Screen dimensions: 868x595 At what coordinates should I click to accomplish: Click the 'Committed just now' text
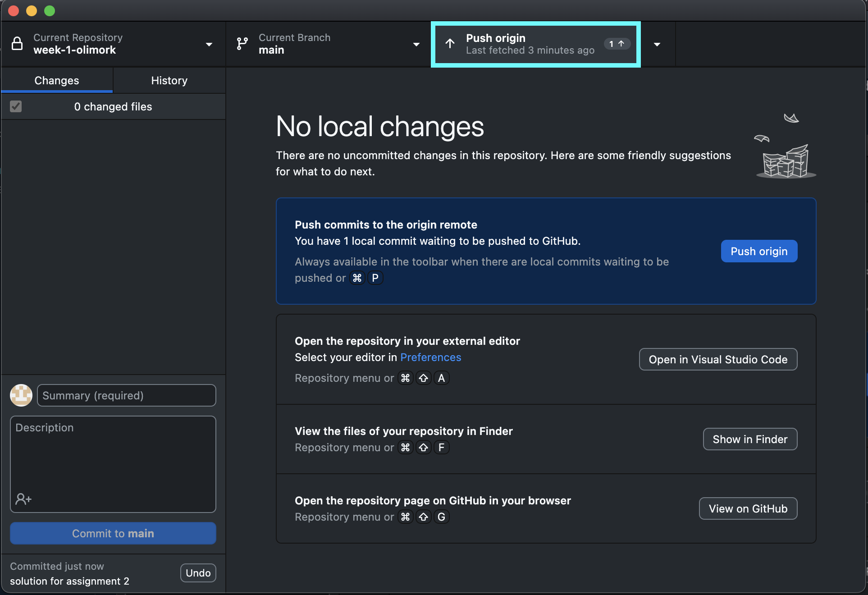click(x=57, y=566)
